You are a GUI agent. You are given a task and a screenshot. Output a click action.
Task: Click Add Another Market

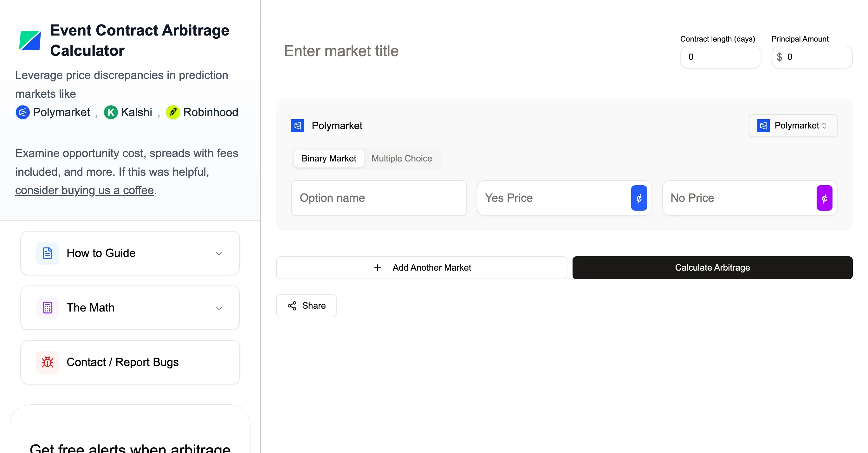tap(422, 268)
